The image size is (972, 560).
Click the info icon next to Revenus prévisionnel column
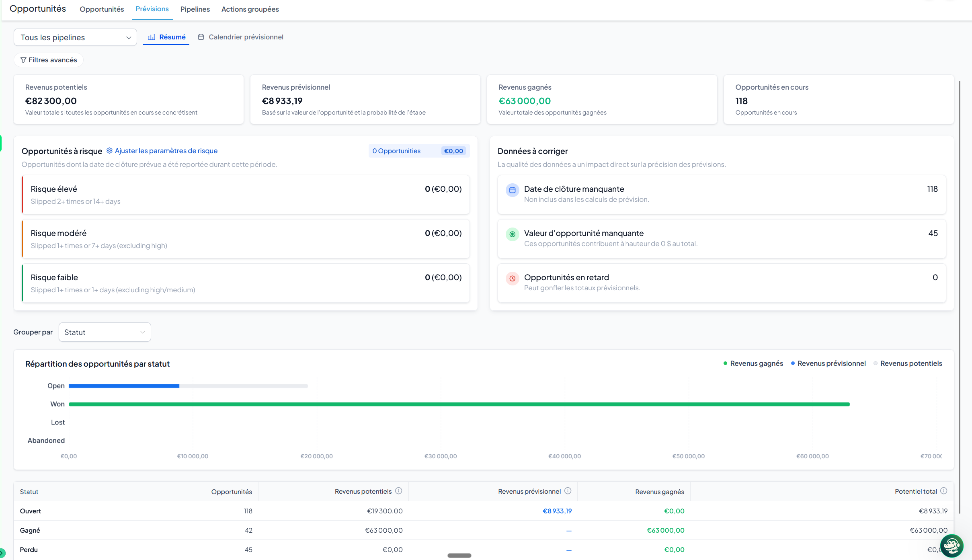coord(568,491)
